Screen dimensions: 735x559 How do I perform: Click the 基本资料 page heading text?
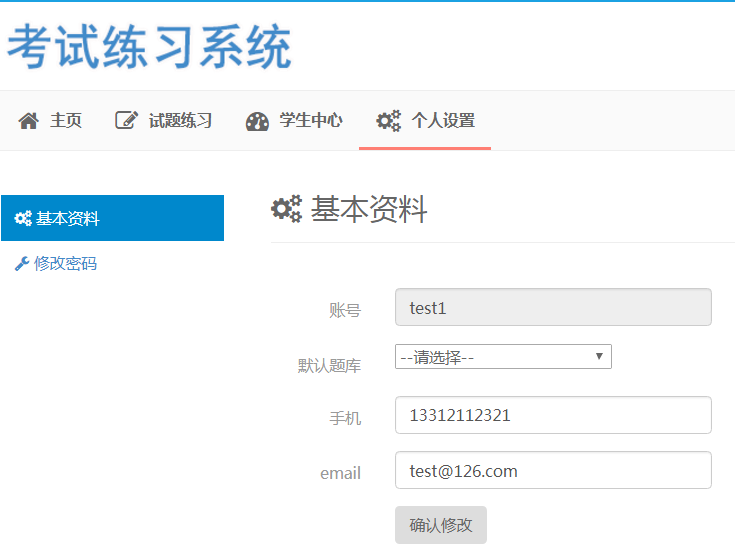(x=369, y=209)
